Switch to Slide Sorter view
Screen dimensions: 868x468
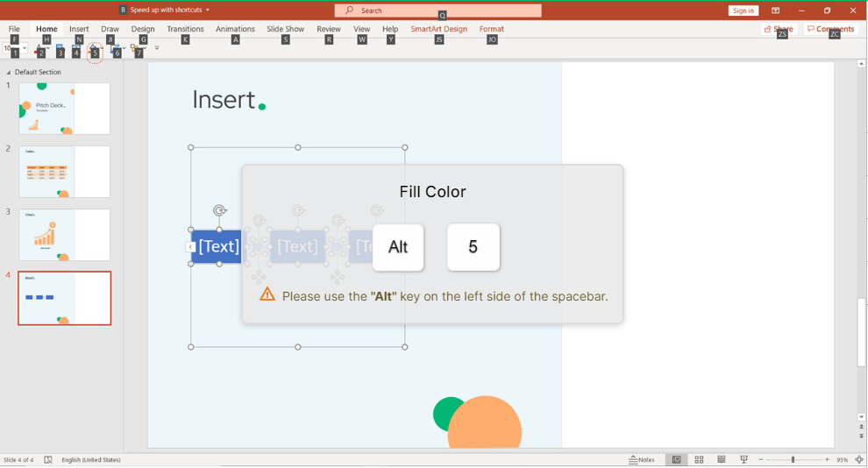coord(699,460)
